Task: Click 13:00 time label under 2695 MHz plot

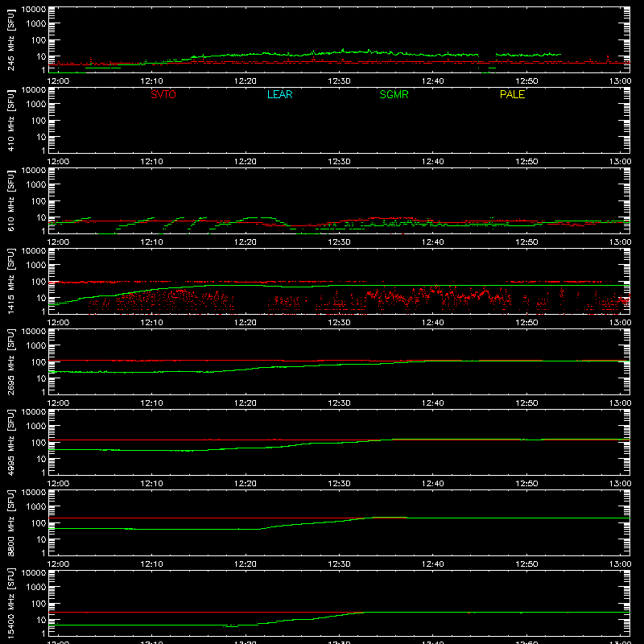Action: click(x=620, y=403)
